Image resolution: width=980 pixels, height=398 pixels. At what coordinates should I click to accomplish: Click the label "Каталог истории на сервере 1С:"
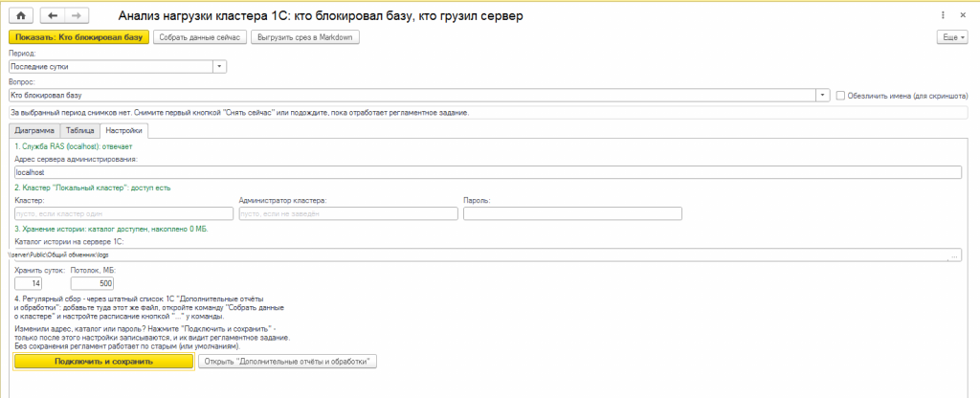click(69, 242)
